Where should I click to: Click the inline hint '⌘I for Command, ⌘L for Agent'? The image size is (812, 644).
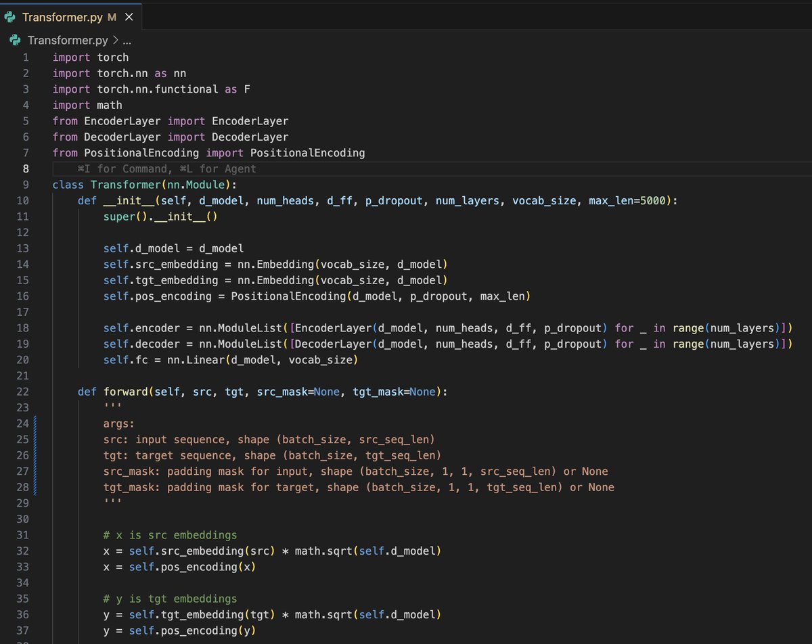click(x=167, y=168)
